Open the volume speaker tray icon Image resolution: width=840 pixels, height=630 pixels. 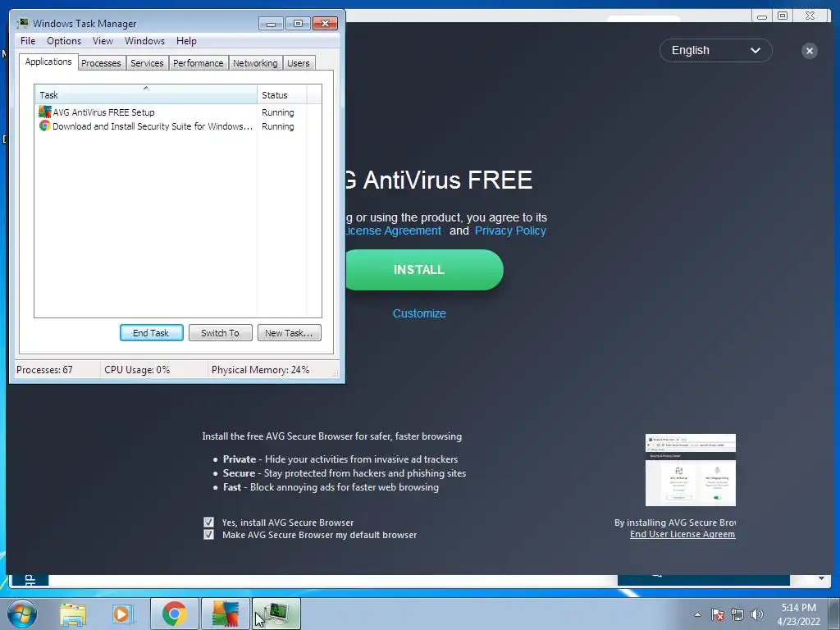coord(757,614)
